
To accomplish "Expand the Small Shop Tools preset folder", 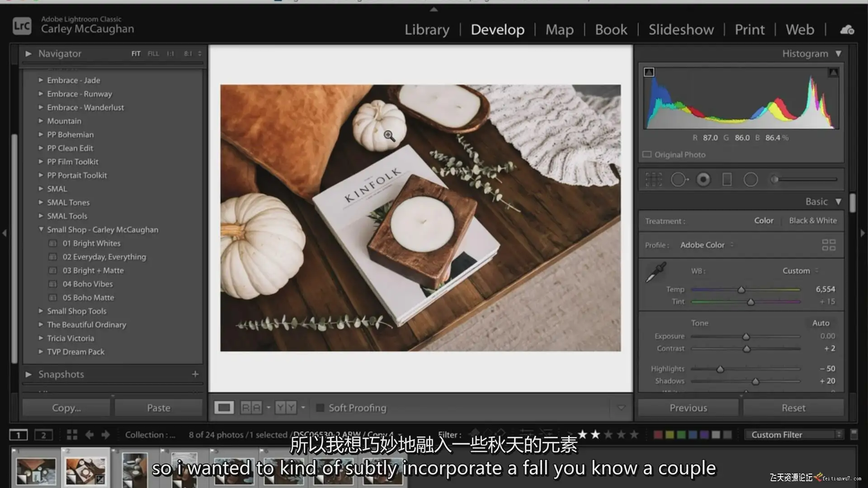I will click(41, 311).
